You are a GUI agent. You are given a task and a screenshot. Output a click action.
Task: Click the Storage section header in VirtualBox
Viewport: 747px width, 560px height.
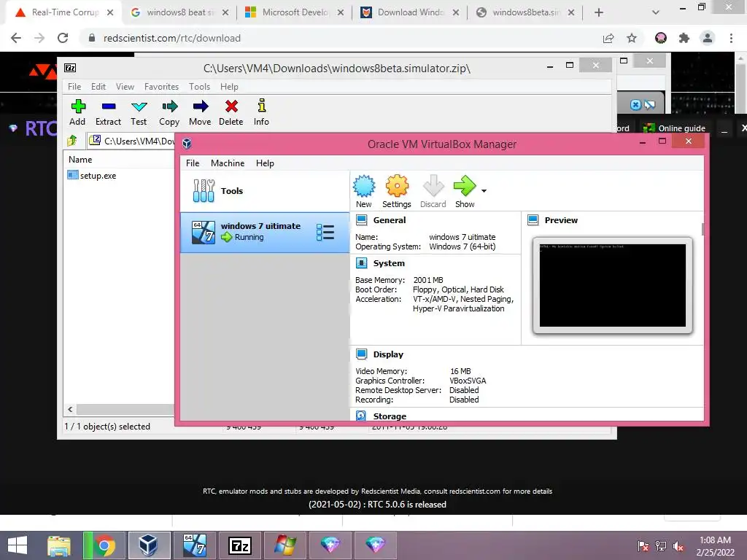(390, 416)
